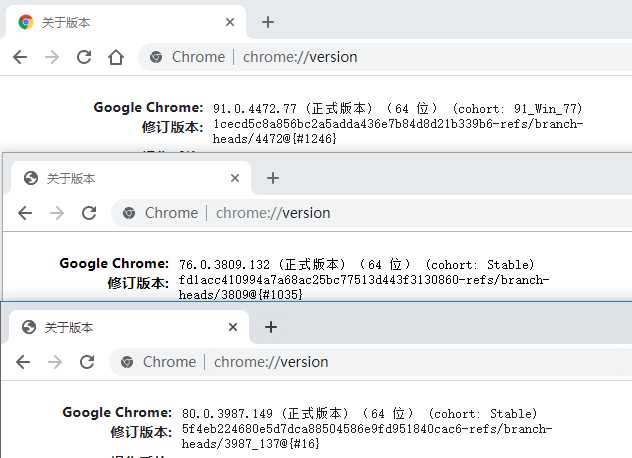Close the 关于版本 tab in the Chrome 80 window
632x458 pixels.
point(234,327)
